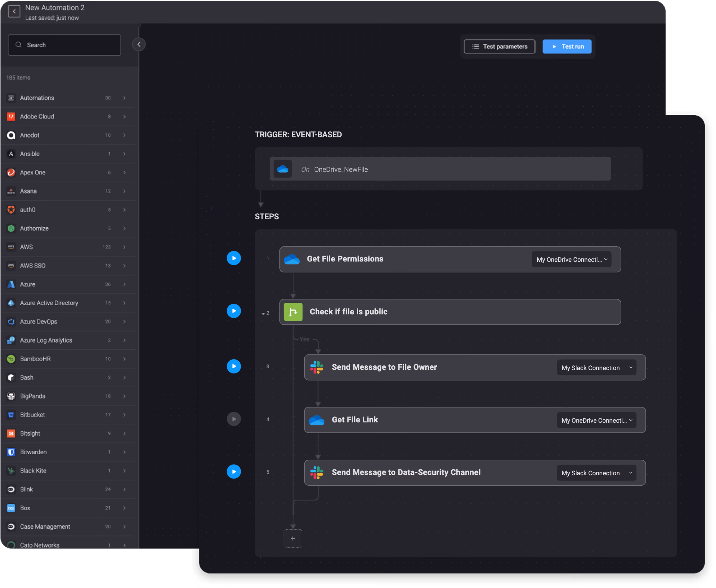This screenshot has height=588, width=716.
Task: Click the Bash icon
Action: click(x=11, y=378)
